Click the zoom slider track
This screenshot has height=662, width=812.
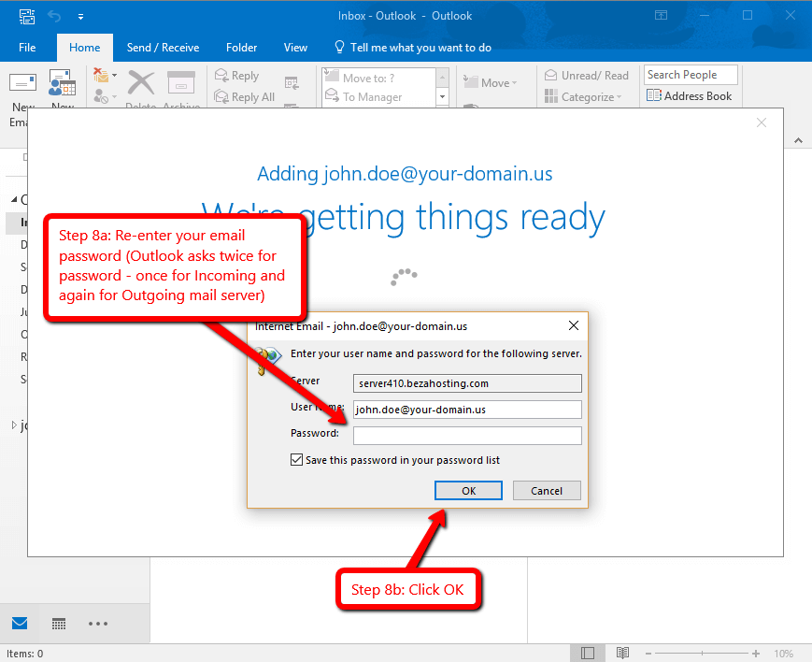point(702,654)
